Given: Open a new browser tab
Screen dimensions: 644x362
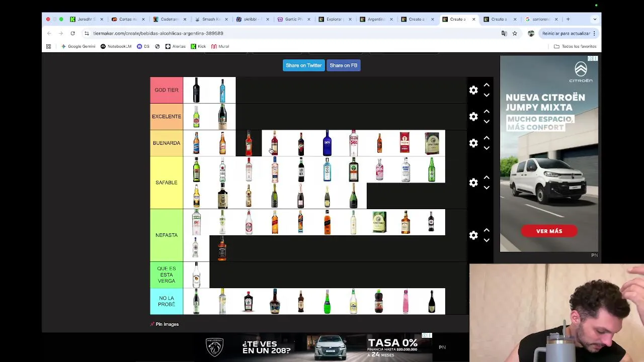Looking at the screenshot, I should pyautogui.click(x=568, y=19).
